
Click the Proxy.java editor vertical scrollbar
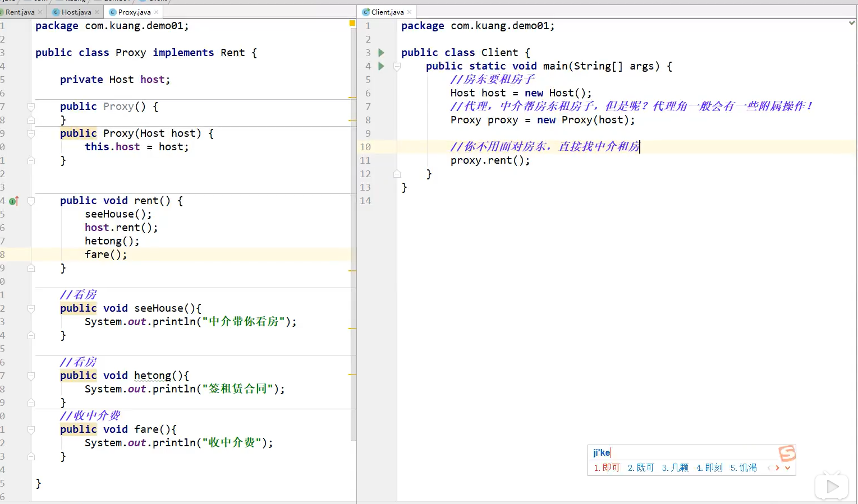point(354,234)
